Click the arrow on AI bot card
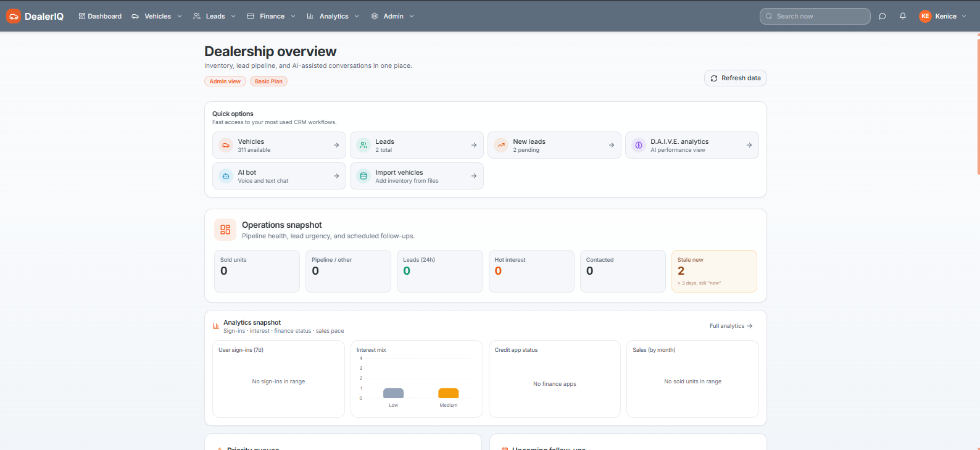The height and width of the screenshot is (450, 980). pos(336,176)
